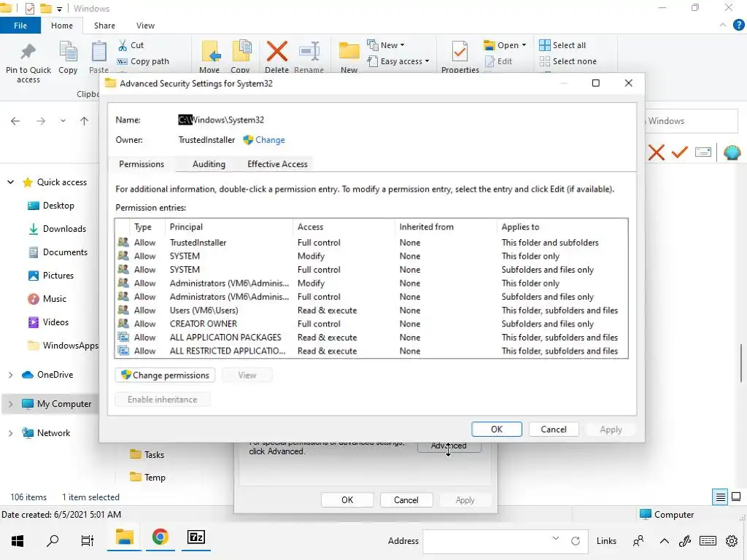The image size is (747, 560).
Task: Select the Users (VM6\Users) permission entry
Action: tap(371, 310)
